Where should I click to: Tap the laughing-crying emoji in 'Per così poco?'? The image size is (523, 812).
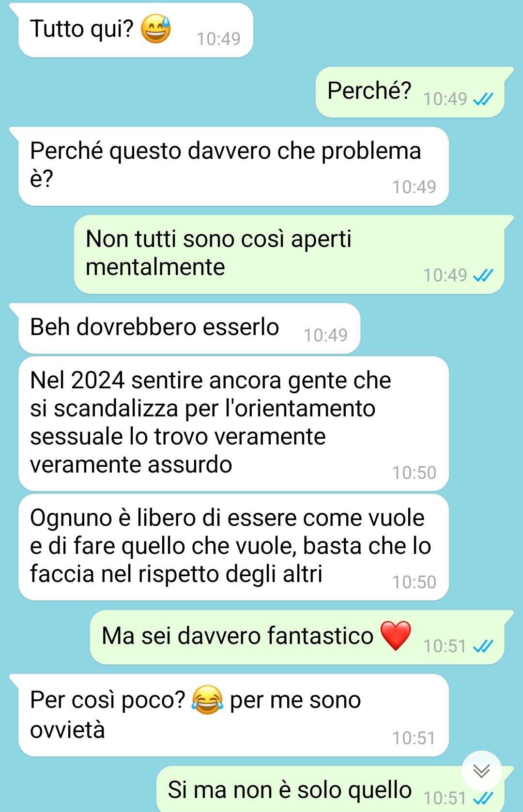(x=207, y=700)
